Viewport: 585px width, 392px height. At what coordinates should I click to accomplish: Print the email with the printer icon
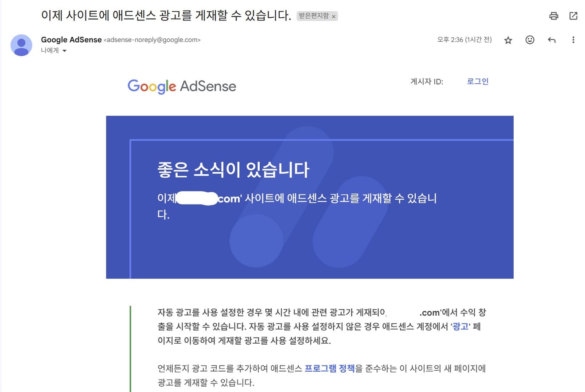point(554,16)
